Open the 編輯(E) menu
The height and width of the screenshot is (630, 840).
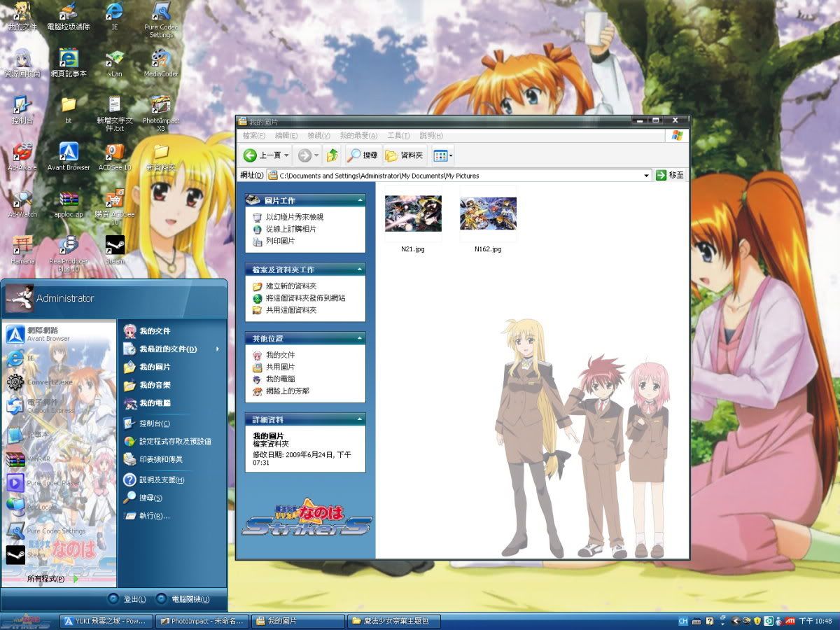pyautogui.click(x=286, y=135)
